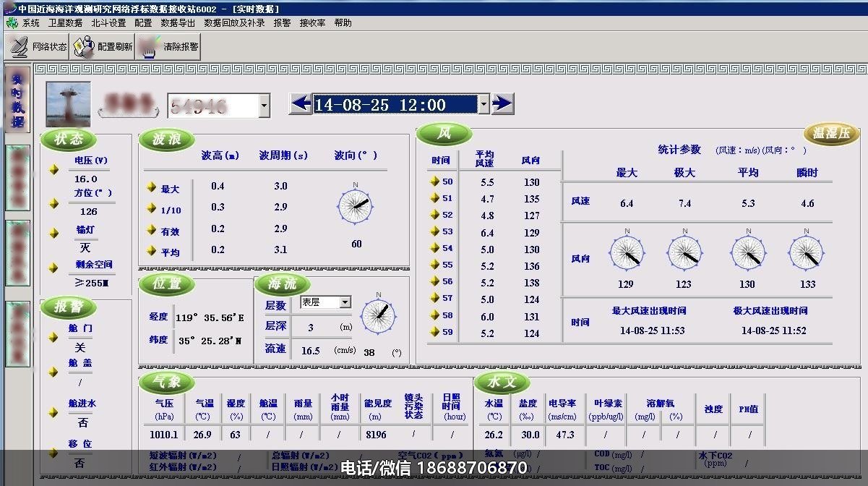
Task: Click the diamond icon beside 最大 wave row
Action: [x=151, y=187]
